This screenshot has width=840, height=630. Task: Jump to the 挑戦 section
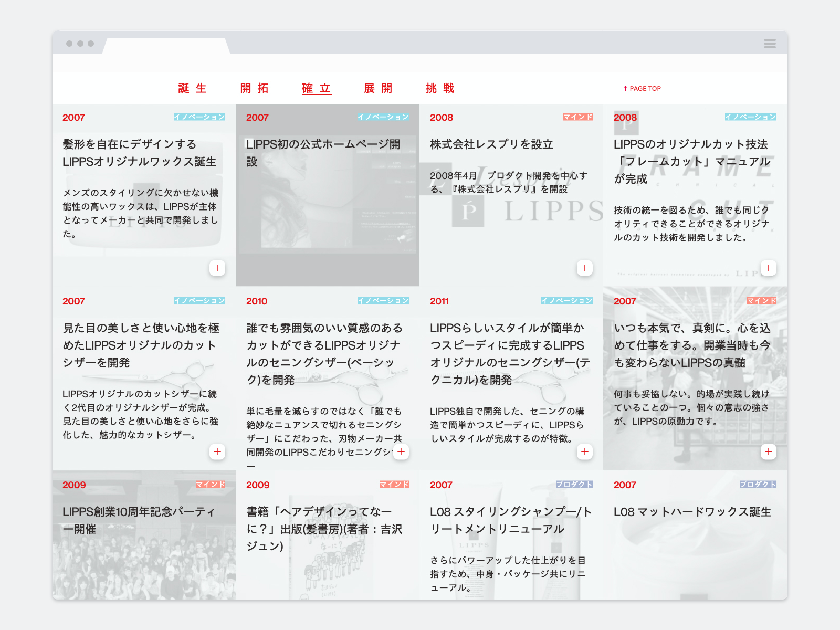[x=440, y=88]
